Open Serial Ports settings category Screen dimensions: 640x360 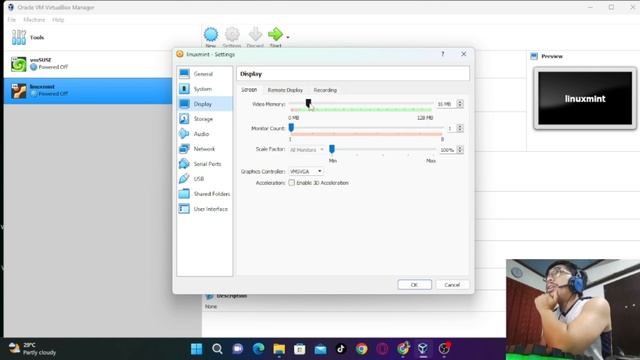click(x=204, y=164)
